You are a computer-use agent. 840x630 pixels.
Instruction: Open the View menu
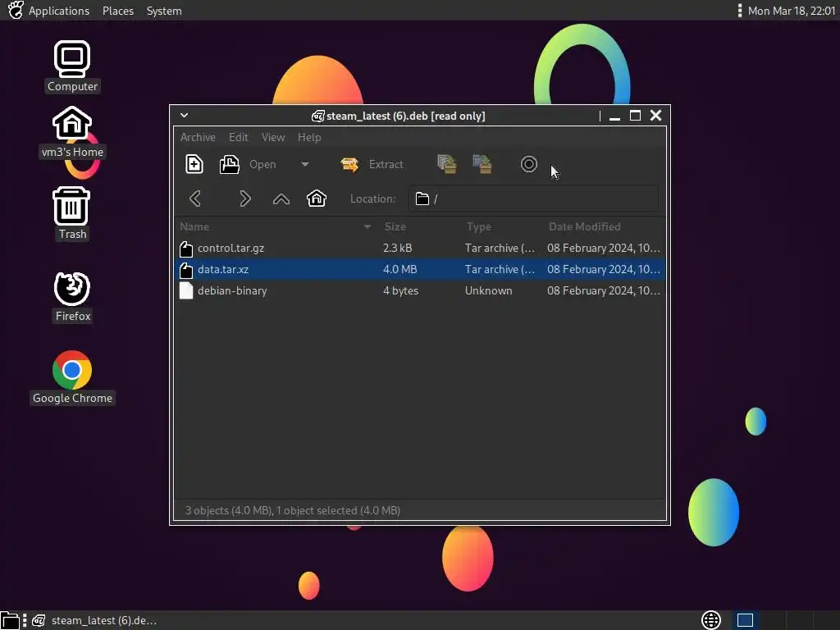click(273, 137)
